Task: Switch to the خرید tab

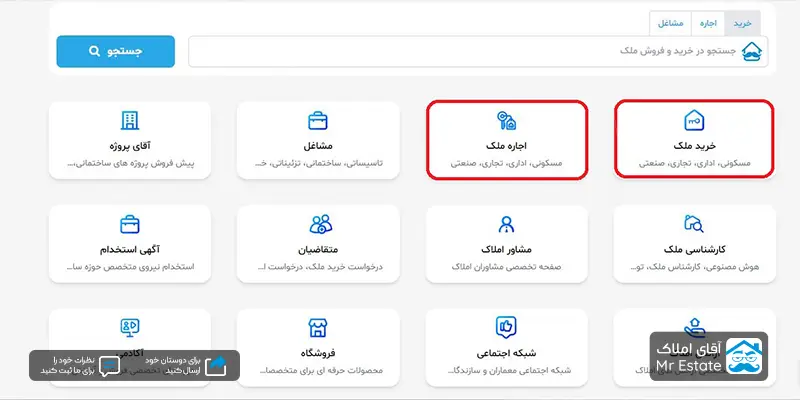Action: 742,22
